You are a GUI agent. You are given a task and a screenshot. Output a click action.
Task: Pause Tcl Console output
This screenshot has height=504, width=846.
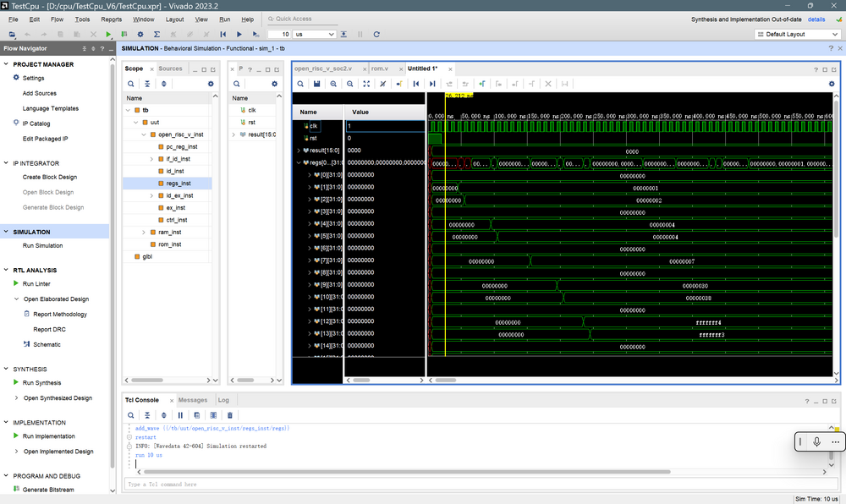pos(180,415)
